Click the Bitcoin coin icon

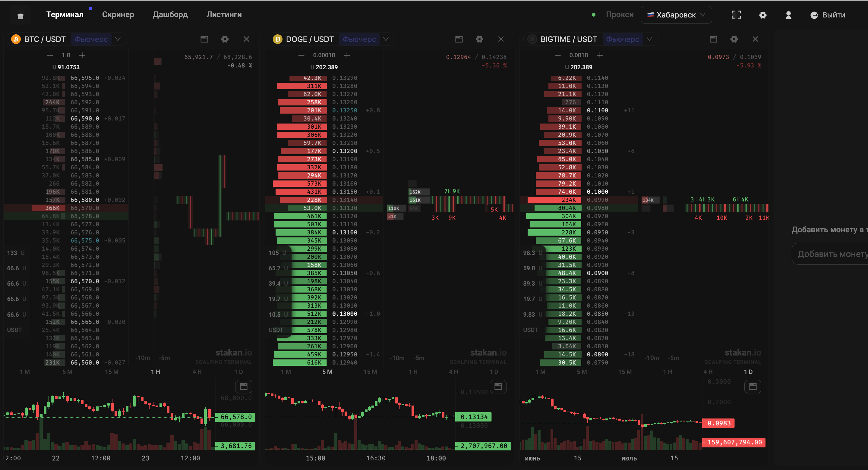coord(16,39)
